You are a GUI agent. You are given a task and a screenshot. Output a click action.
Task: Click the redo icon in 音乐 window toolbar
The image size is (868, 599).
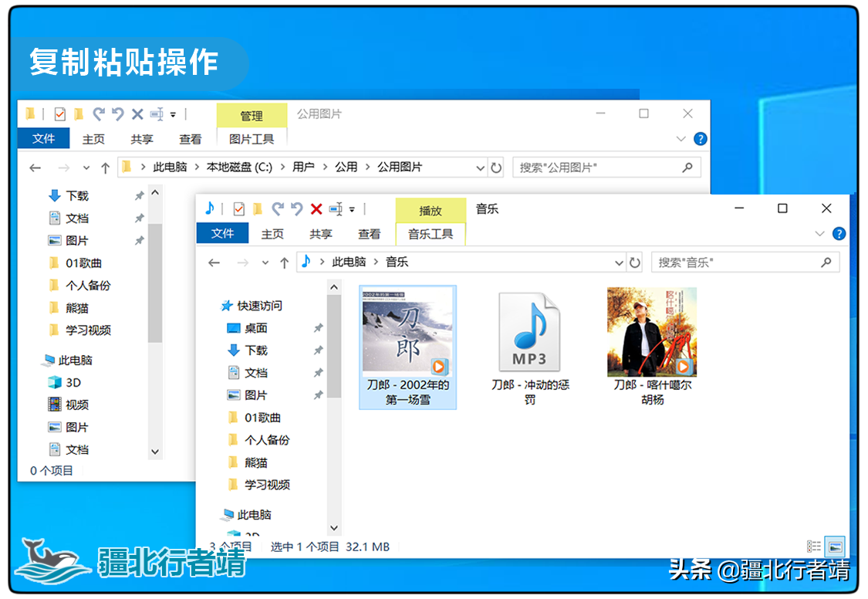(x=277, y=208)
